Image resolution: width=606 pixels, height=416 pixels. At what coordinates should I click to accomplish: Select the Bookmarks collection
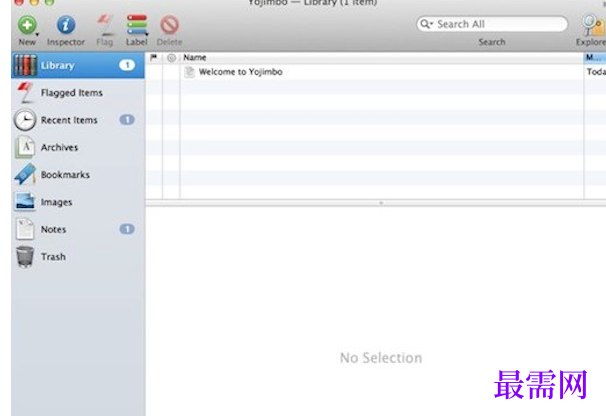[x=78, y=175]
